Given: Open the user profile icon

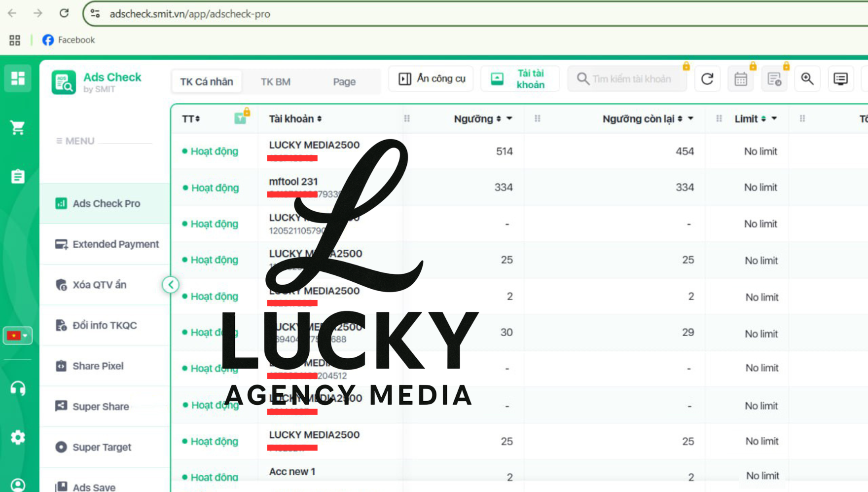Looking at the screenshot, I should [18, 485].
